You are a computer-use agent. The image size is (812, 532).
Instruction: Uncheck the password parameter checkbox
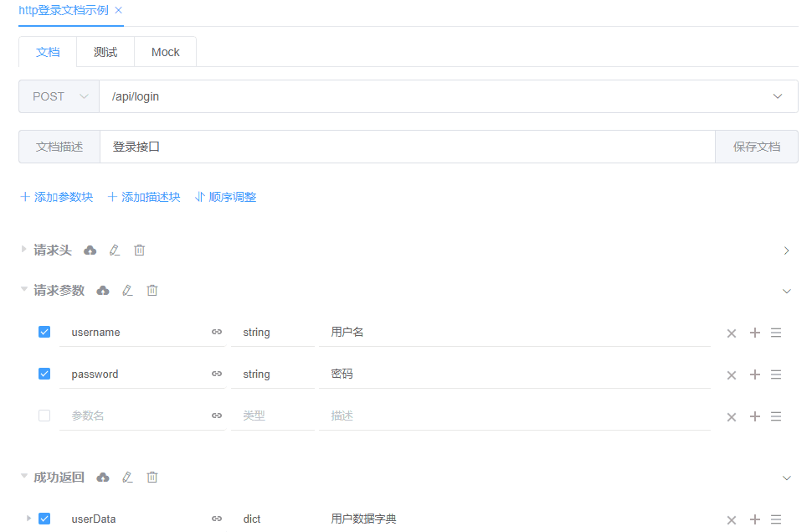(44, 374)
